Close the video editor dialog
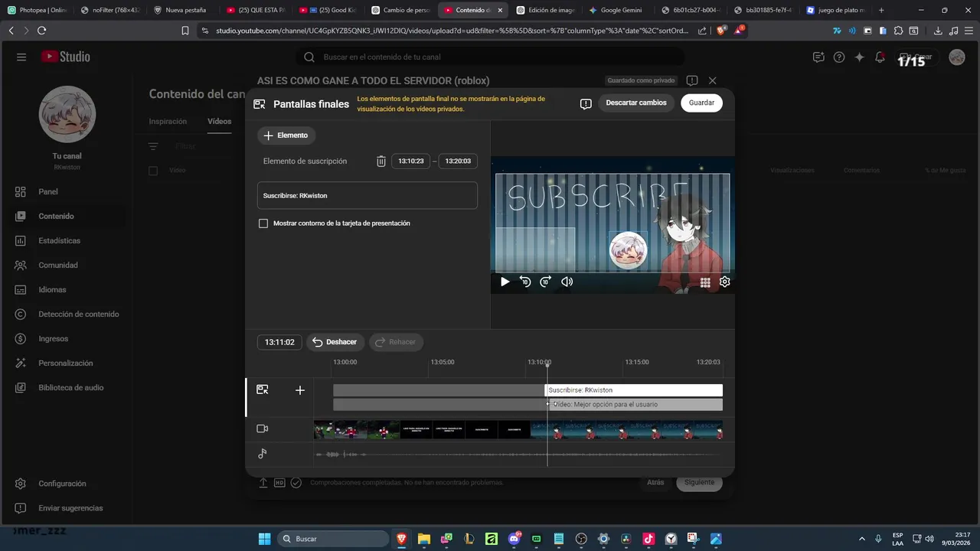Viewport: 980px width, 551px height. 713,80
